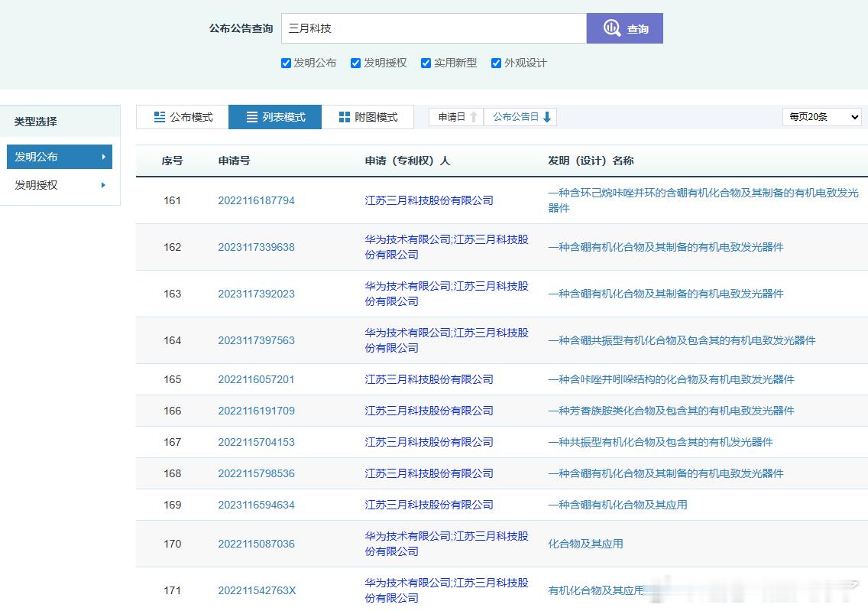Viewport: 868px width, 611px height.
Task: Open application number 2022115798536
Action: point(256,473)
